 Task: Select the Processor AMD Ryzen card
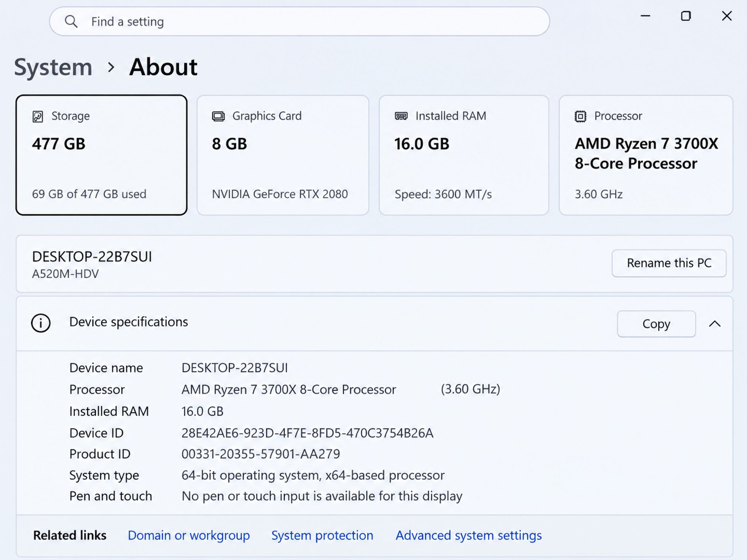[646, 155]
